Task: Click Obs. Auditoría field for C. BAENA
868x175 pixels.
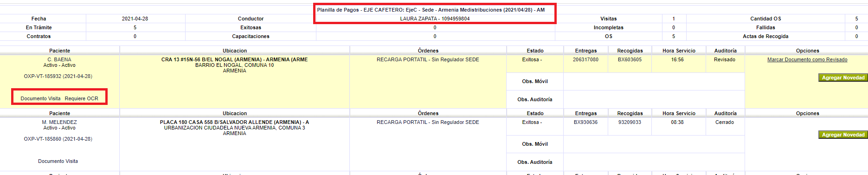Action: tap(654, 99)
